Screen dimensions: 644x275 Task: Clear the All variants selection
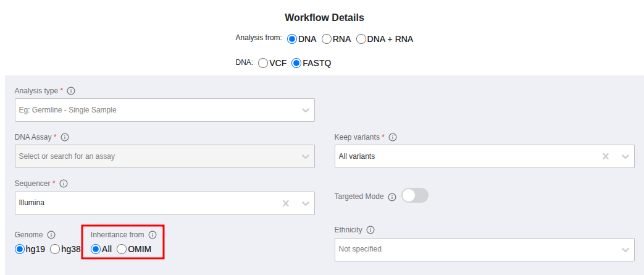click(606, 156)
